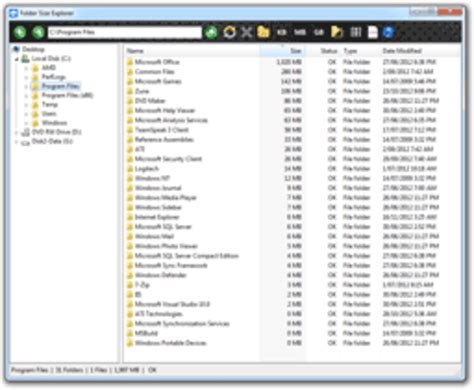The height and width of the screenshot is (390, 474).
Task: Click the second green arrow beside the path box
Action: [38, 32]
